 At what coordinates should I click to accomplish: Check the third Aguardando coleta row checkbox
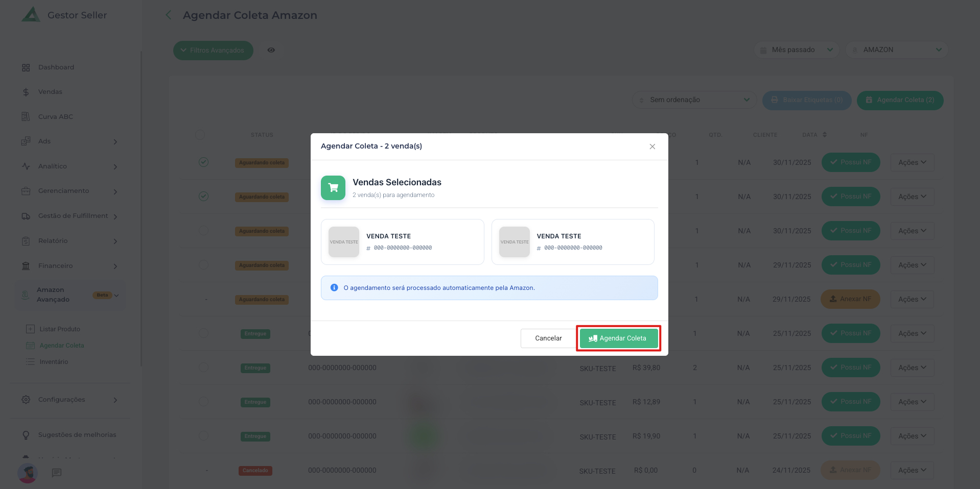pyautogui.click(x=203, y=231)
